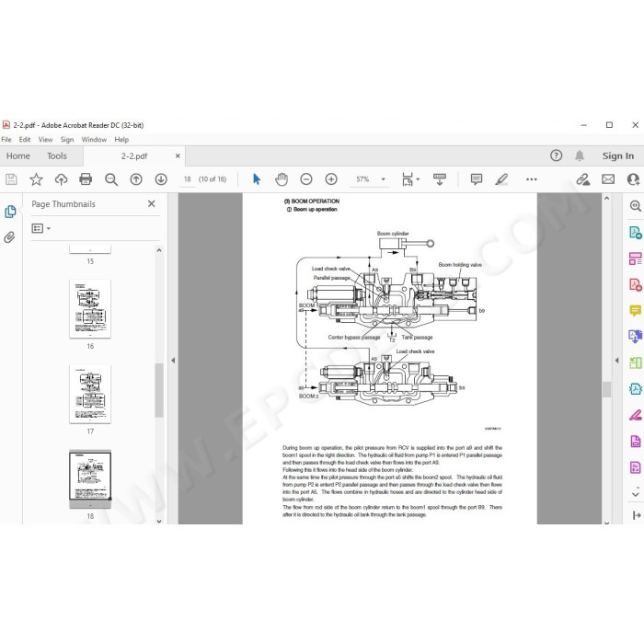Screen dimensions: 644x644
Task: Collapse the left navigation pane arrow
Action: 173,361
